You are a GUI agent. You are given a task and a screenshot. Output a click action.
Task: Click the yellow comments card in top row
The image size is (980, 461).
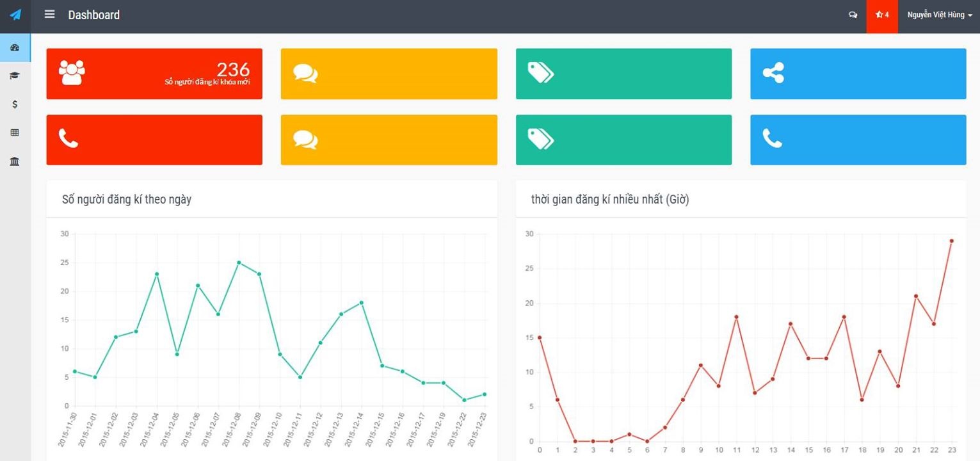389,74
